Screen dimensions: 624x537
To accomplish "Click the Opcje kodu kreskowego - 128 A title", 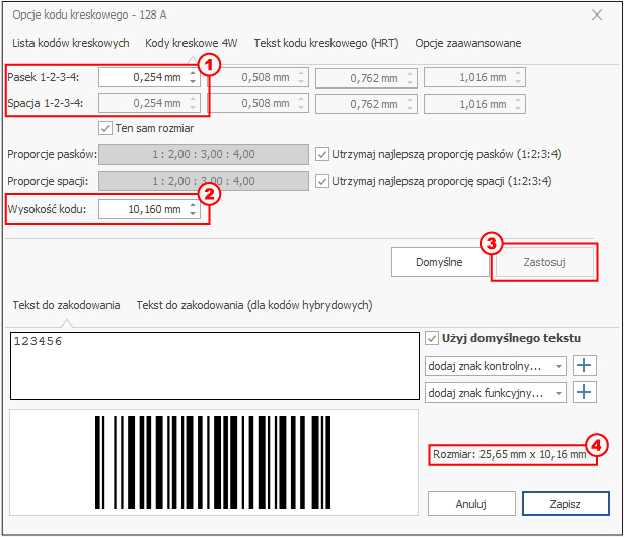I will (x=89, y=15).
